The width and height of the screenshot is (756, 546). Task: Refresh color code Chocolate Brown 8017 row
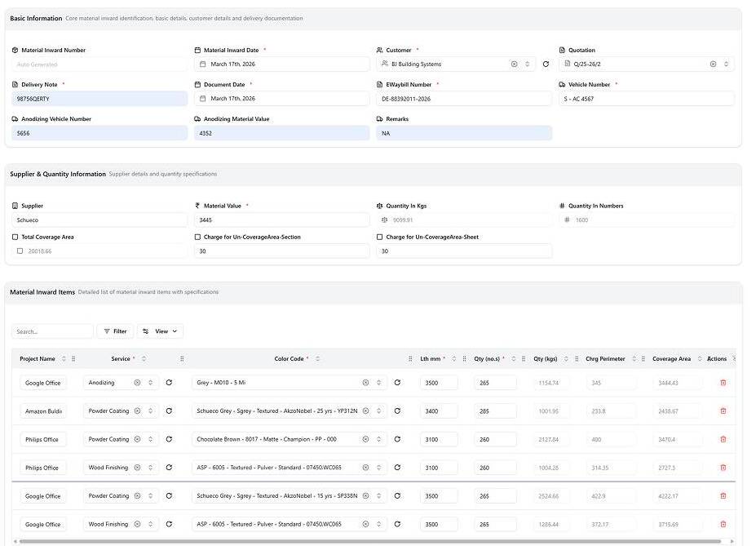click(x=397, y=439)
